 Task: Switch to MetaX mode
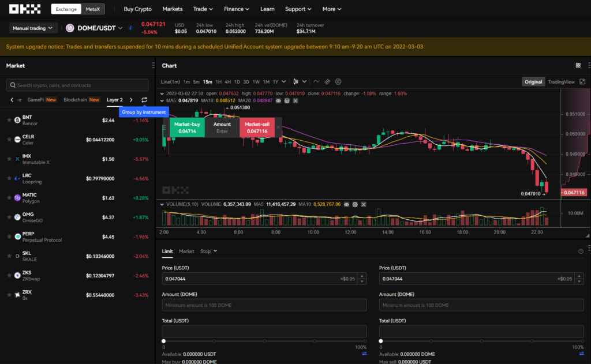pyautogui.click(x=93, y=9)
